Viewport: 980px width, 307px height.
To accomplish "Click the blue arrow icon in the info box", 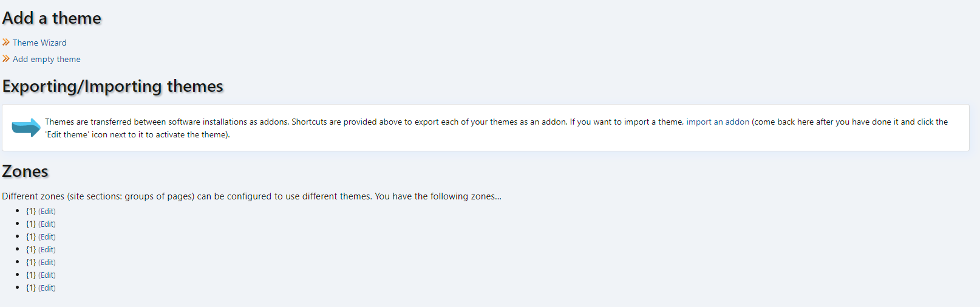I will pos(26,128).
